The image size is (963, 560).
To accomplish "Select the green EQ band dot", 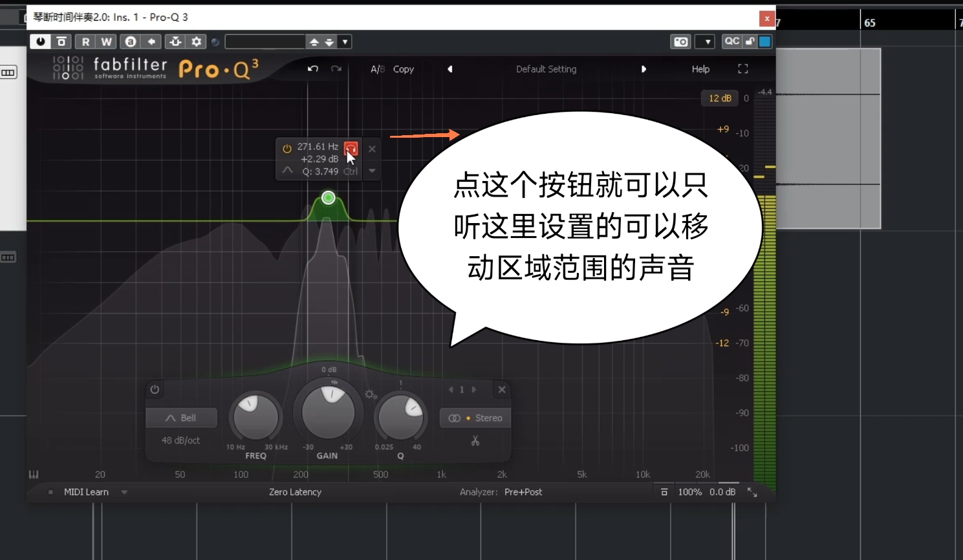I will coord(328,197).
